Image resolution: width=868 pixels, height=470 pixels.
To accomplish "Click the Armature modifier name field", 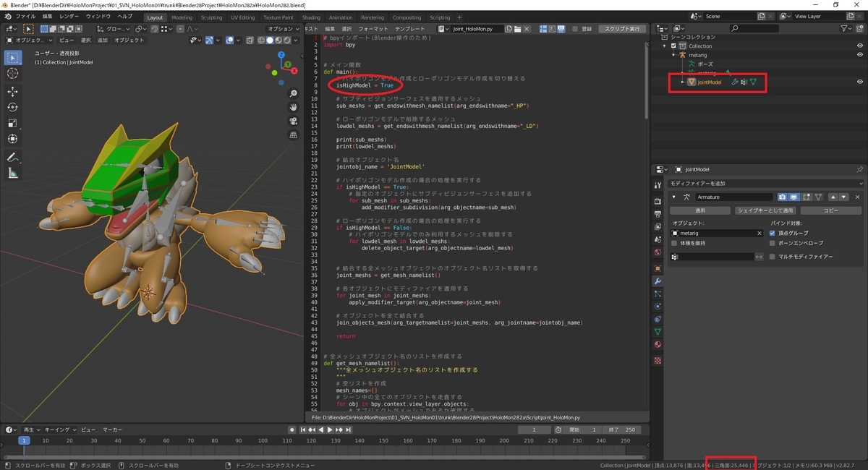I will tap(734, 197).
